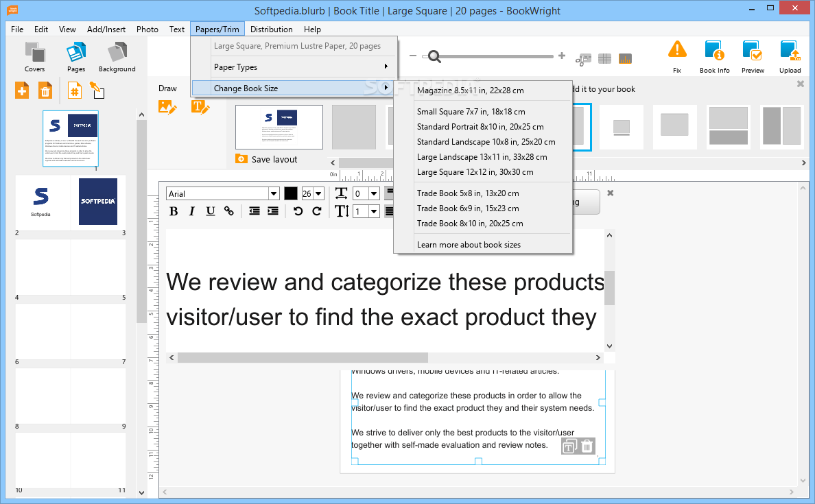
Task: Click Learn more about book sizes
Action: [x=483, y=245]
